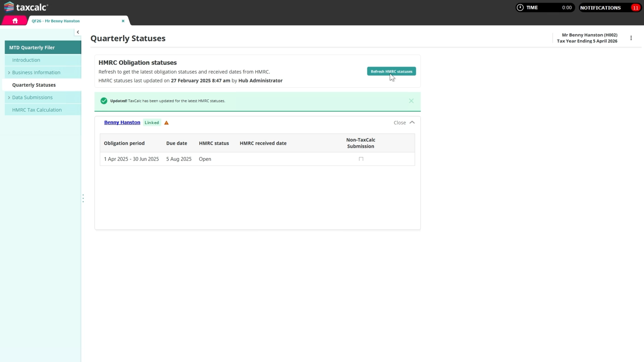This screenshot has height=362, width=644.
Task: Click the Linked status badge
Action: coord(152,123)
